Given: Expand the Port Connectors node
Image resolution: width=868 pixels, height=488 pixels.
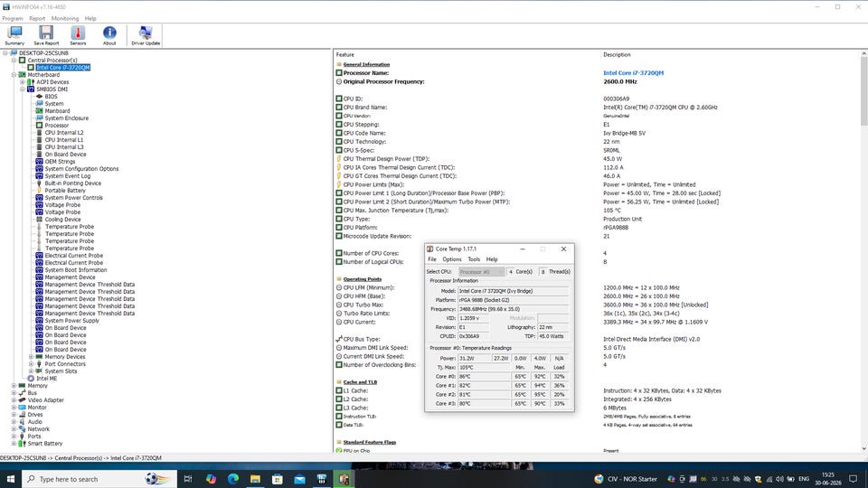Looking at the screenshot, I should pyautogui.click(x=32, y=364).
